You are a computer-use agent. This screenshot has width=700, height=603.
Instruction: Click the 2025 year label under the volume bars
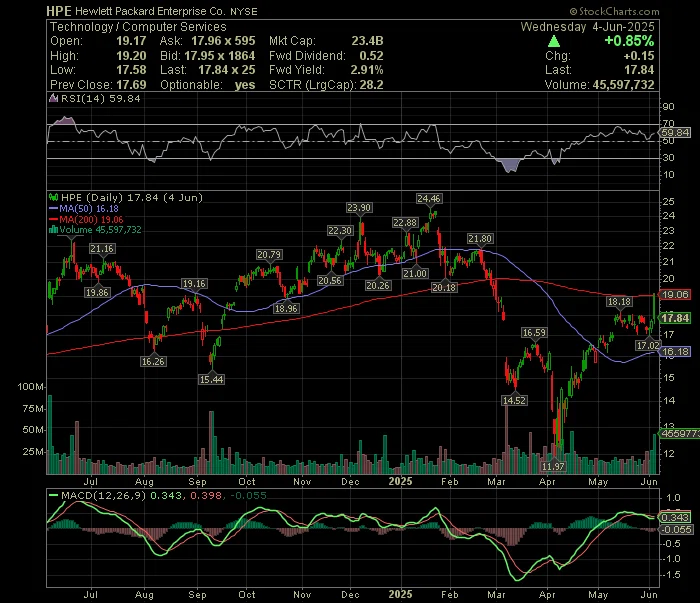[x=400, y=481]
